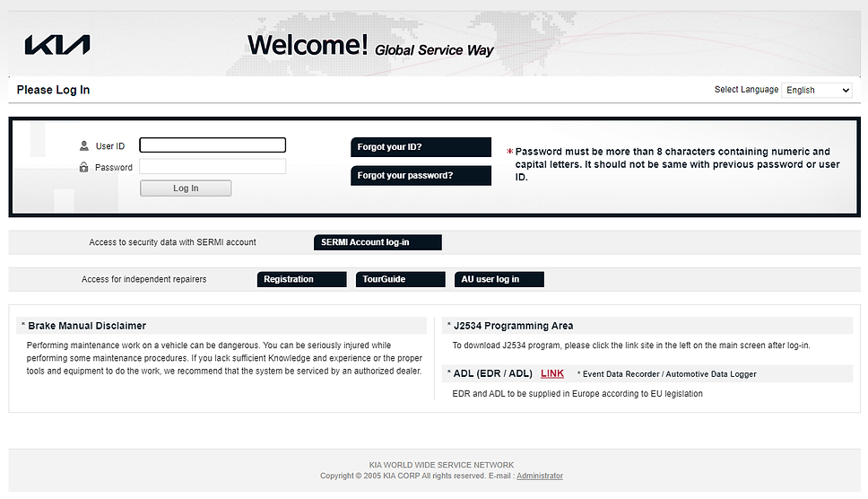Image resolution: width=868 pixels, height=499 pixels.
Task: Click the Password label
Action: 114,167
